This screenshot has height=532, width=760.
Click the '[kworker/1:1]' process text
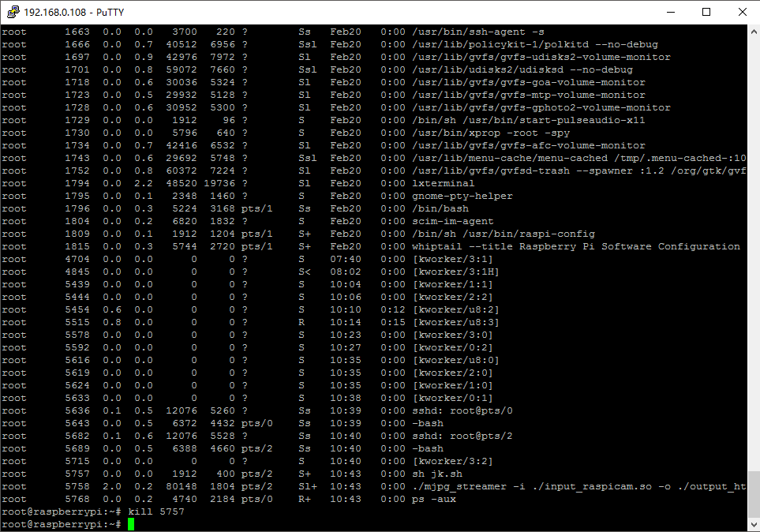(453, 284)
